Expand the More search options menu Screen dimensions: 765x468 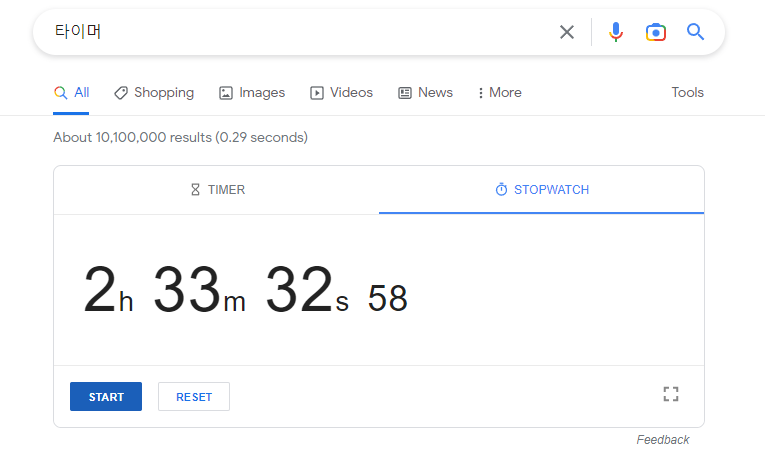[500, 93]
